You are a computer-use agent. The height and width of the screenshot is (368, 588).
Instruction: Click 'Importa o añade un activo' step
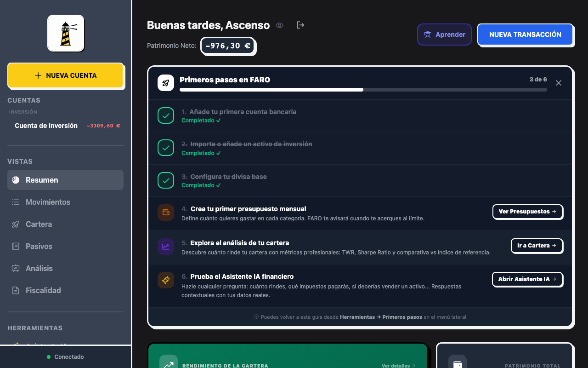[x=251, y=144]
